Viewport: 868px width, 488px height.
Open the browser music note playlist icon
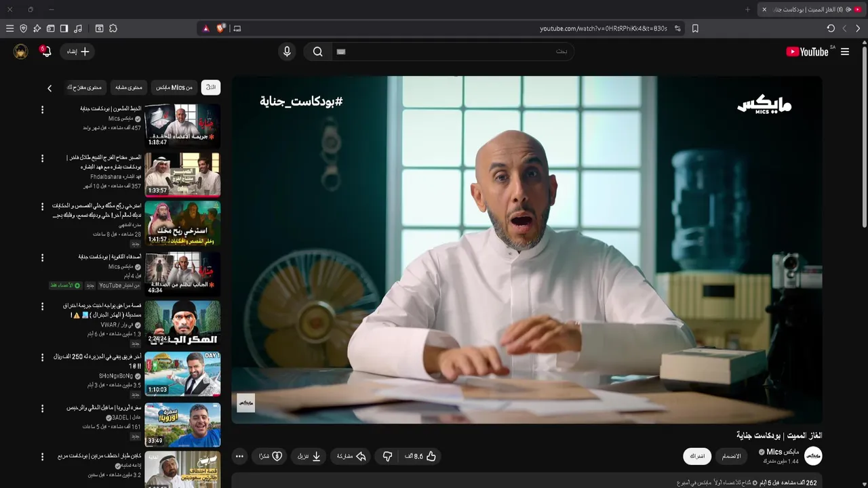(78, 28)
